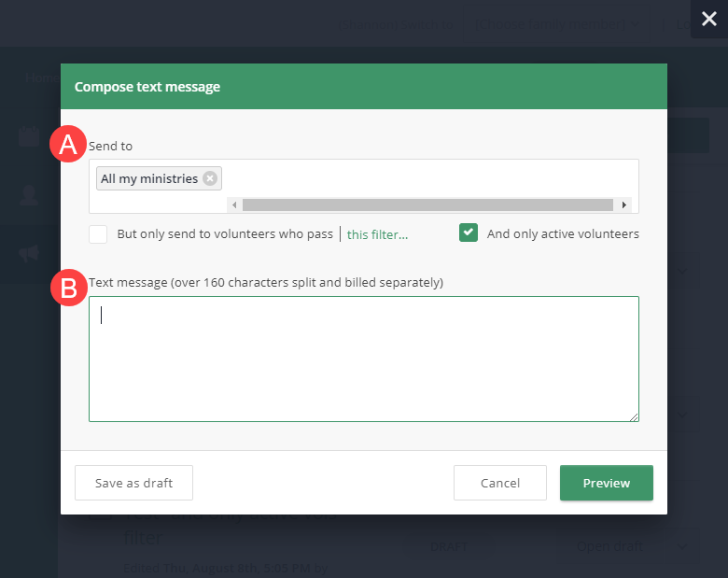Open the 'this filter...' link
Image resolution: width=728 pixels, height=578 pixels.
pyautogui.click(x=377, y=235)
